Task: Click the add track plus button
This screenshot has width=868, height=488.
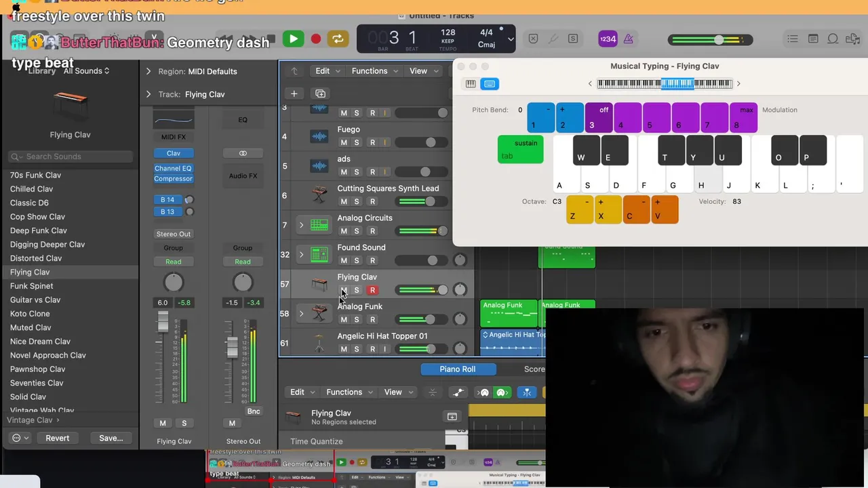Action: pyautogui.click(x=294, y=94)
